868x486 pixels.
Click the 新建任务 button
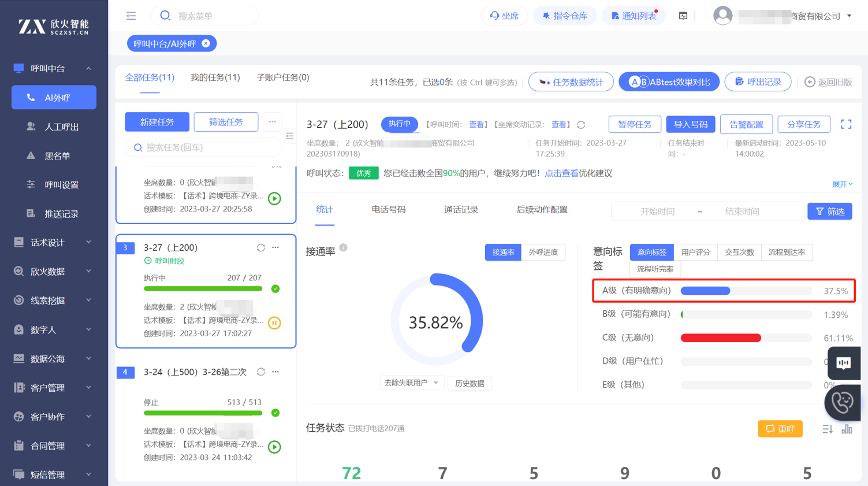pos(157,122)
